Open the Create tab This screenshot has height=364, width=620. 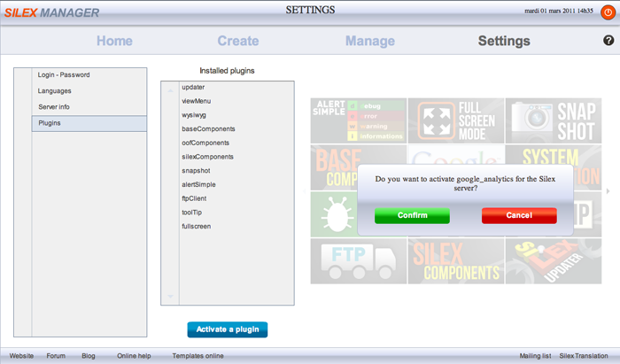click(238, 41)
